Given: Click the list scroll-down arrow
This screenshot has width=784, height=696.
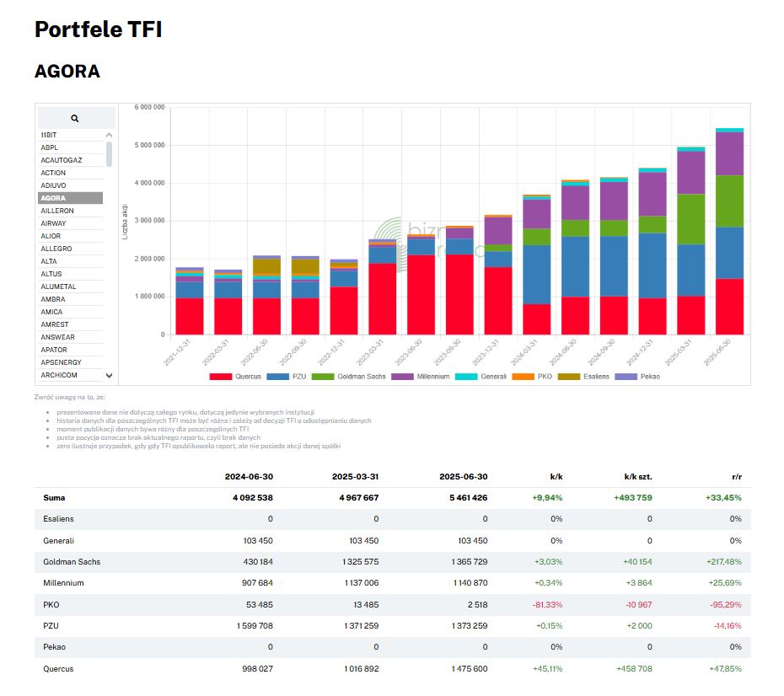Looking at the screenshot, I should pyautogui.click(x=109, y=375).
